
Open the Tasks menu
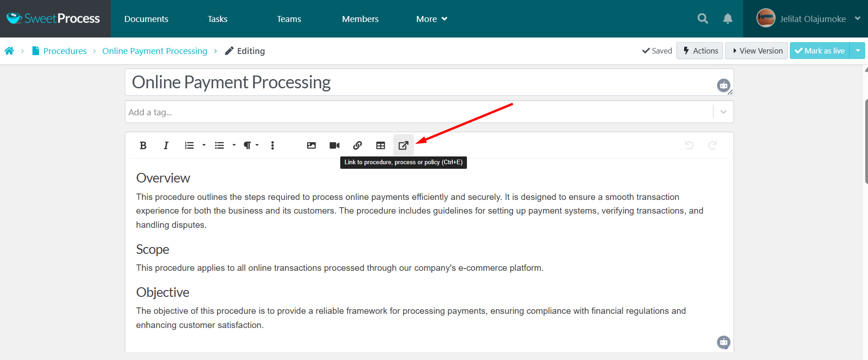217,19
